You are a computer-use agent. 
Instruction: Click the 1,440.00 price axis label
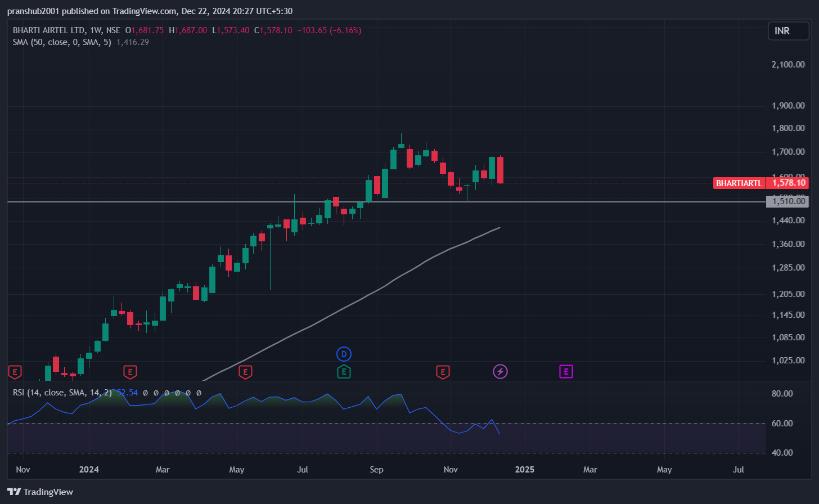[x=788, y=220]
